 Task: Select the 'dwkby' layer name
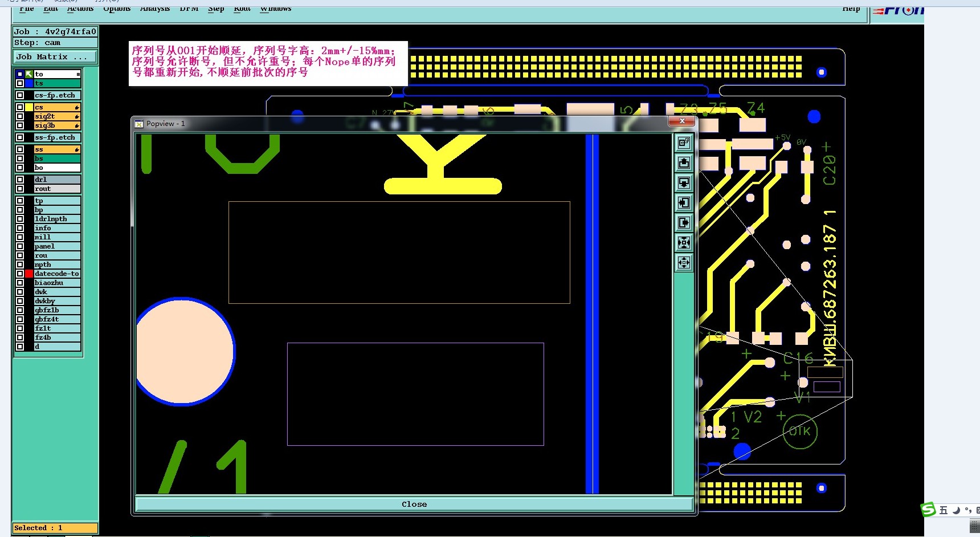pyautogui.click(x=57, y=301)
